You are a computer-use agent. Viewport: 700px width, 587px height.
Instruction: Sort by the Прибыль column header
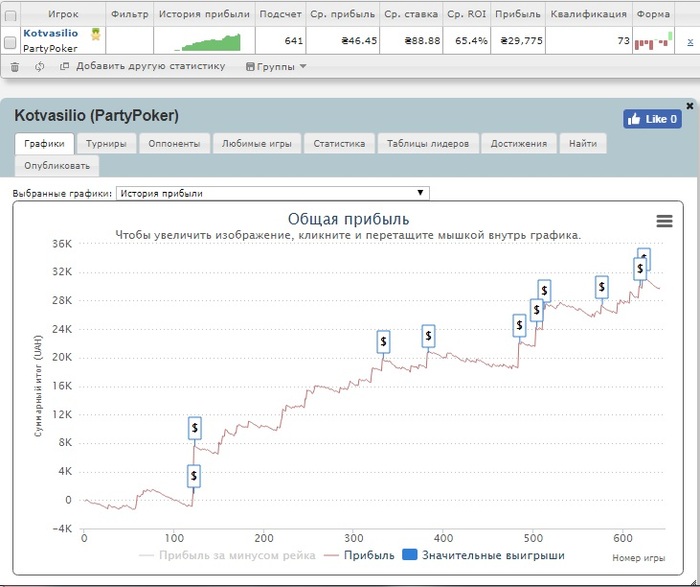pos(518,14)
